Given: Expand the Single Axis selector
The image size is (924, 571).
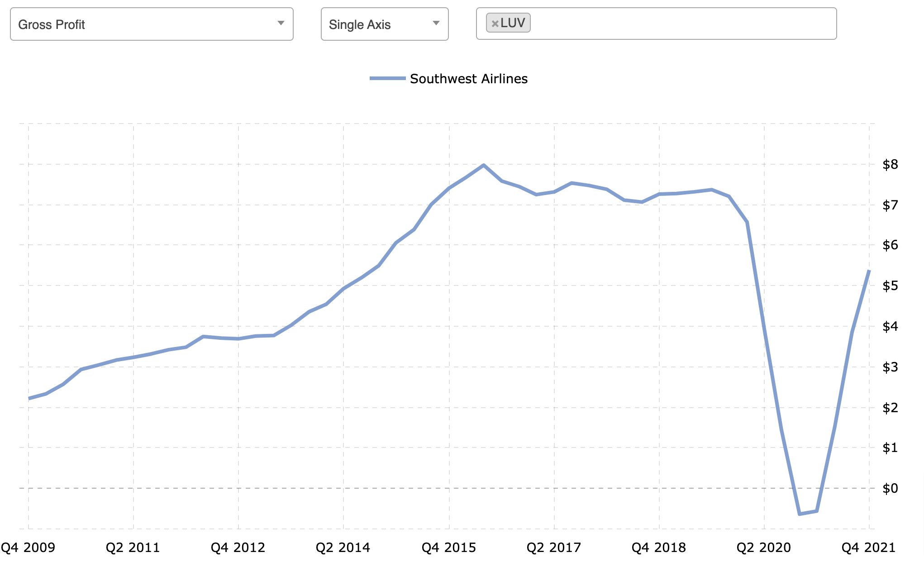Looking at the screenshot, I should 436,23.
